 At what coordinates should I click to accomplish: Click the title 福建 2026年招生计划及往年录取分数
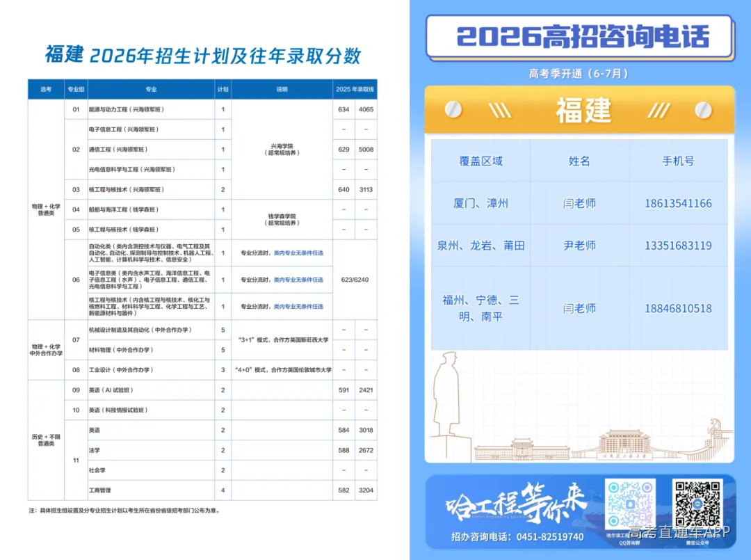coord(202,56)
